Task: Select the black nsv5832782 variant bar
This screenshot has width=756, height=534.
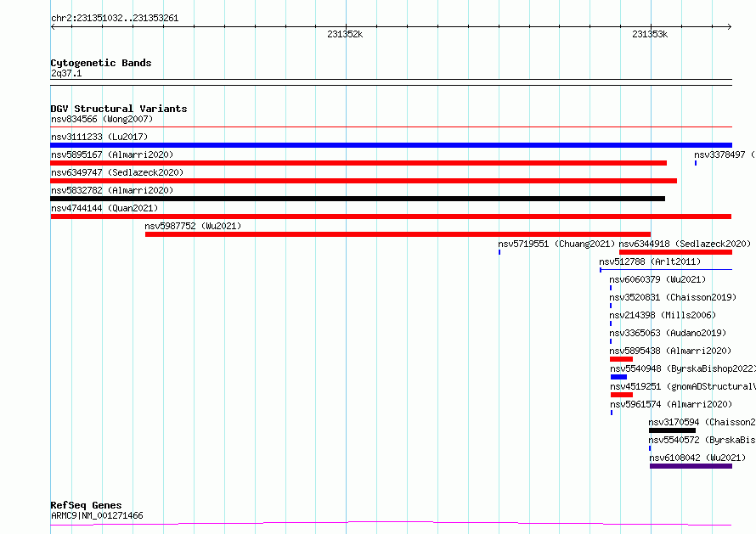Action: pyautogui.click(x=358, y=199)
